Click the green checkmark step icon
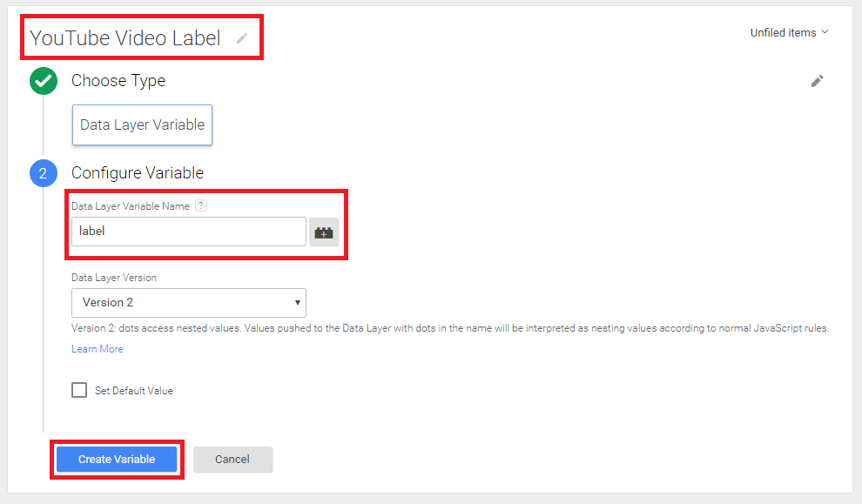The height and width of the screenshot is (504, 862). pyautogui.click(x=42, y=81)
